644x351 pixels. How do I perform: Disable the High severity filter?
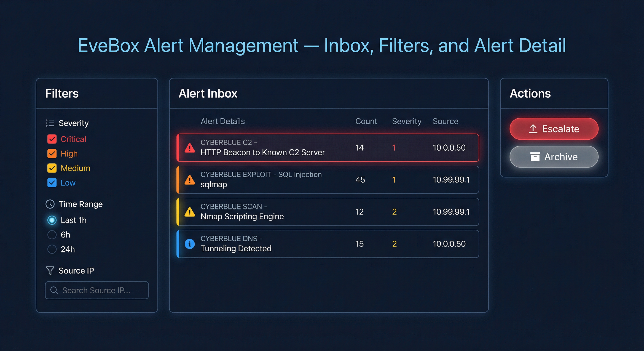tap(52, 154)
